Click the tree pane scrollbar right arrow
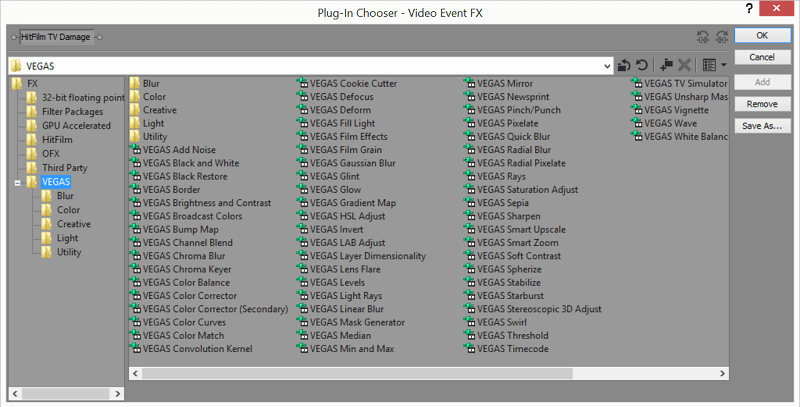This screenshot has height=407, width=800. point(117,394)
